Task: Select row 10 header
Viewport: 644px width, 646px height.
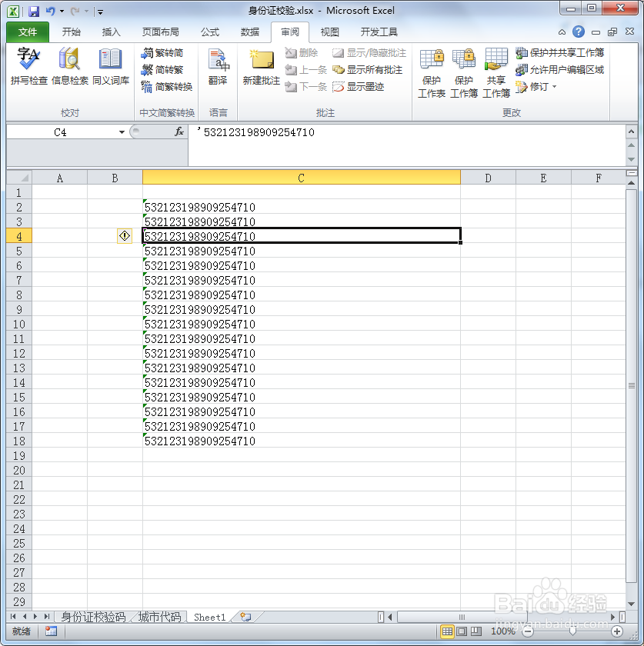Action: [19, 325]
